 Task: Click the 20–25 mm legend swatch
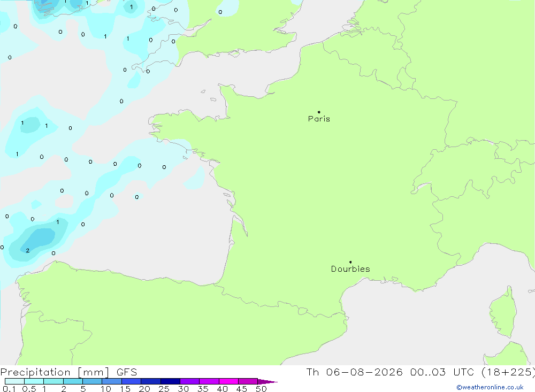click(150, 381)
